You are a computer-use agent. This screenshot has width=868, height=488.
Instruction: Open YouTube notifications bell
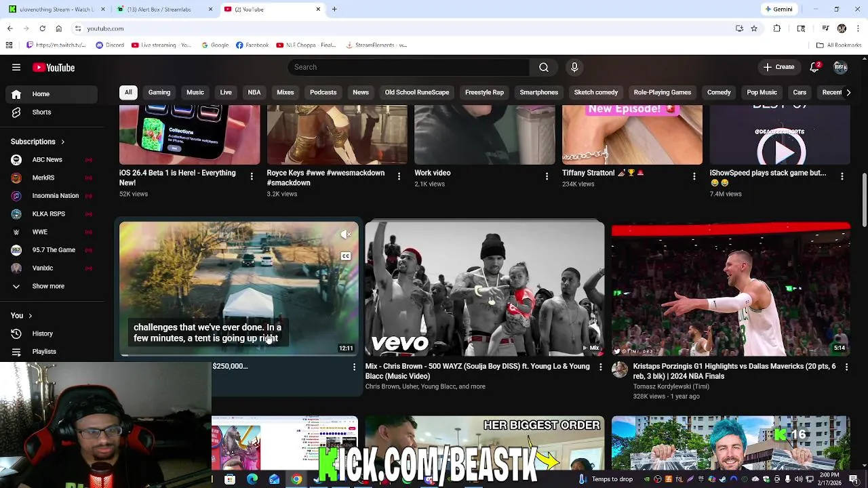point(815,67)
